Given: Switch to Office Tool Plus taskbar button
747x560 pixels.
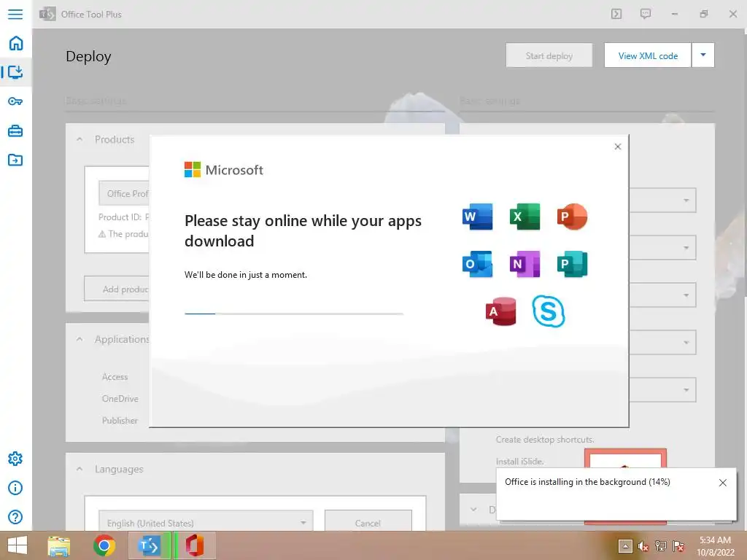Looking at the screenshot, I should (x=149, y=545).
